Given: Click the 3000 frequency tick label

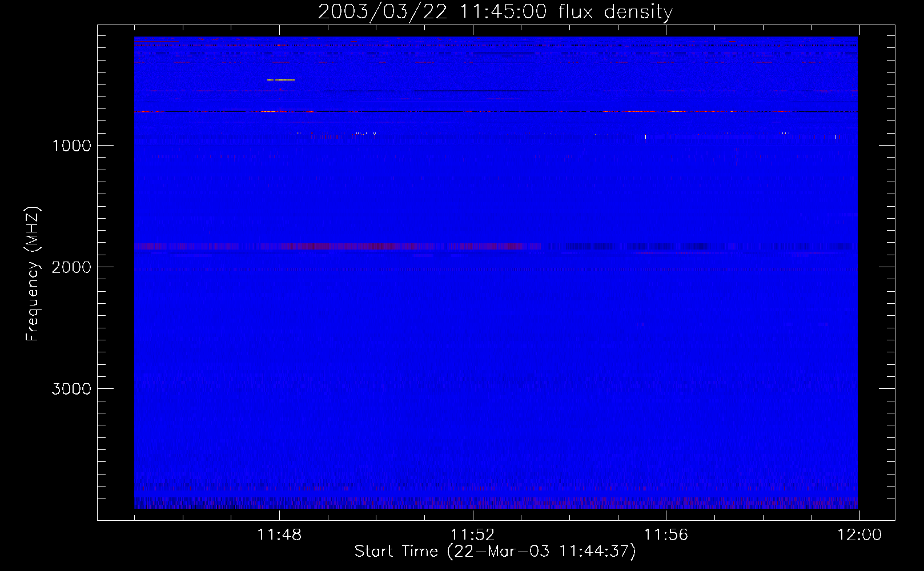Looking at the screenshot, I should 71,389.
